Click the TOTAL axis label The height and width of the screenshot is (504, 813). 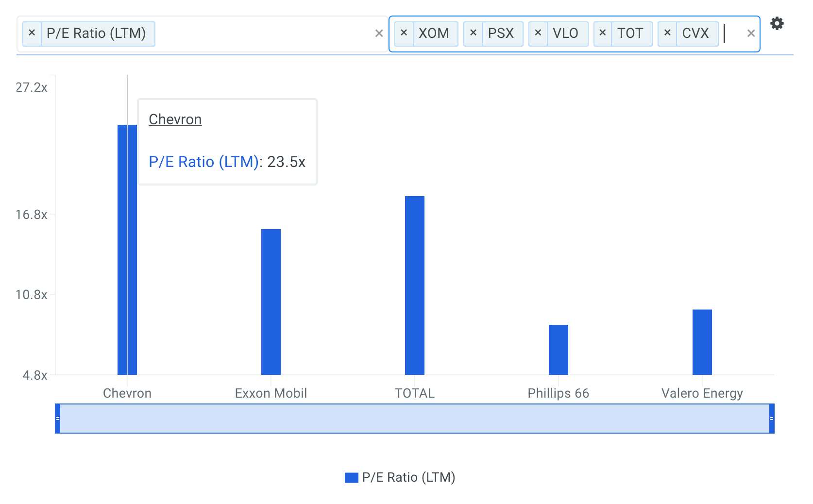click(x=415, y=393)
